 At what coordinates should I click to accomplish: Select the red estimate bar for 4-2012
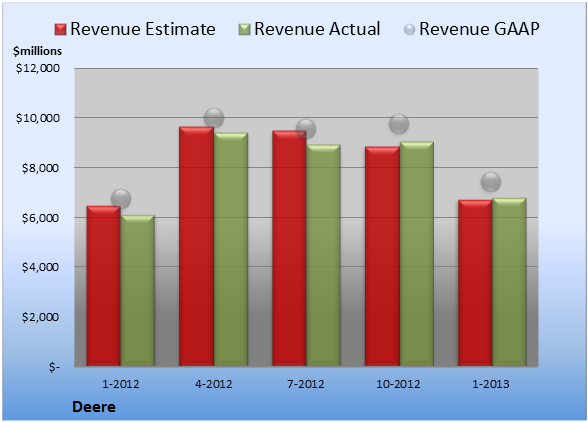(196, 246)
